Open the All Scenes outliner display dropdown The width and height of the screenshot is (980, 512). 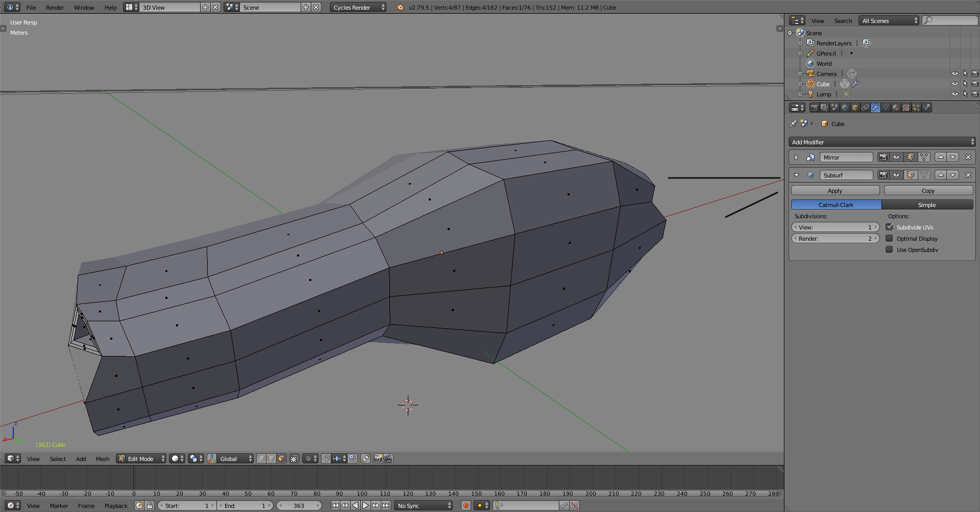pos(889,20)
